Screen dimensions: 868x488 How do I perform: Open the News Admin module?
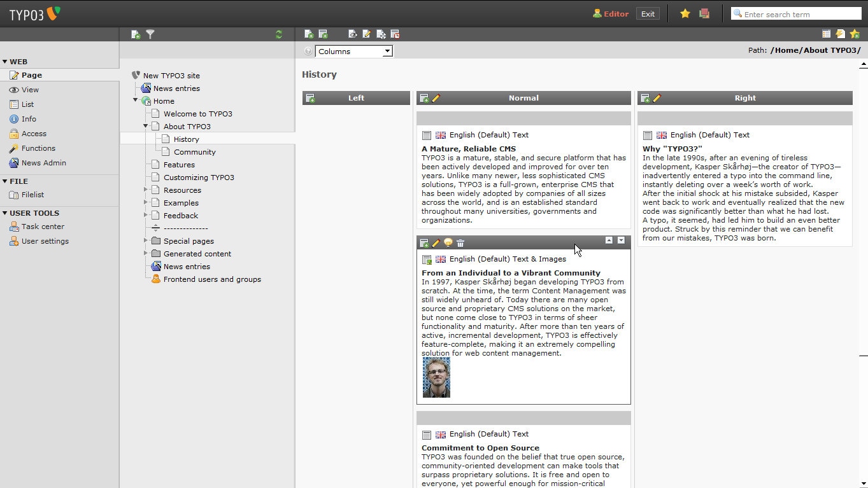point(43,163)
